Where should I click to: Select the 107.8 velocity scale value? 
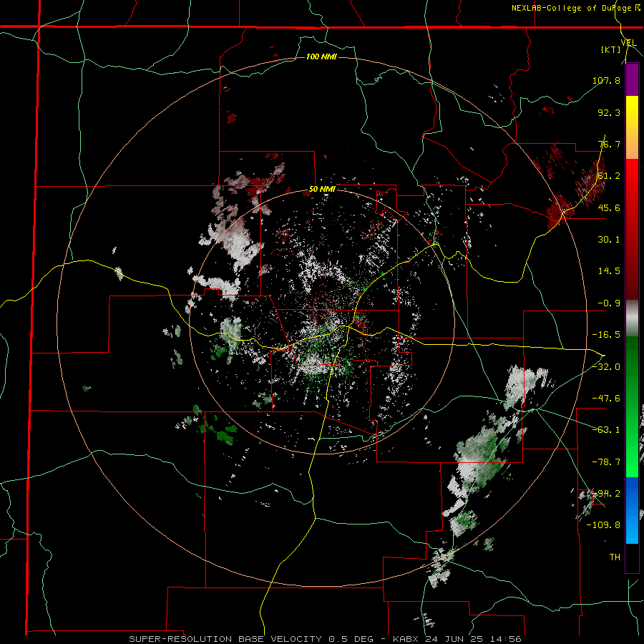coord(606,80)
